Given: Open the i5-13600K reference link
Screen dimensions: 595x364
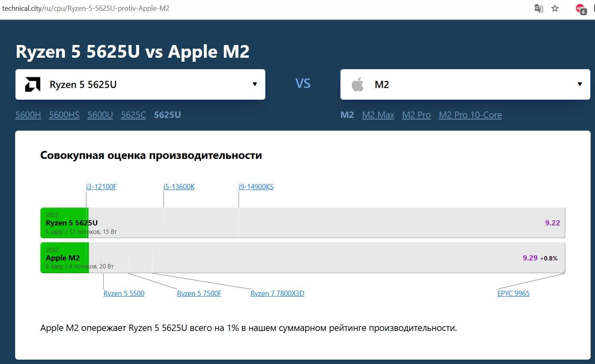Looking at the screenshot, I should click(x=179, y=187).
